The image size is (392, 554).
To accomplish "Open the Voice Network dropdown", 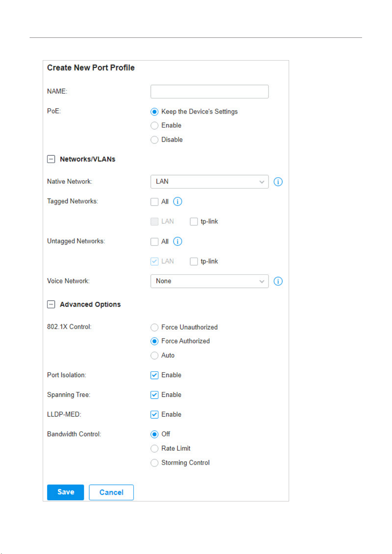I will (209, 281).
